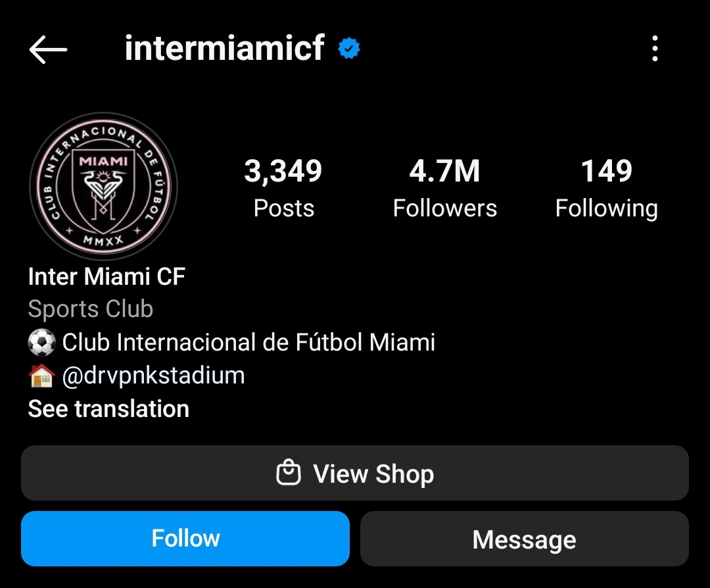Screen dimensions: 710x588
Task: Open the three-dot options menu
Action: pyautogui.click(x=655, y=49)
